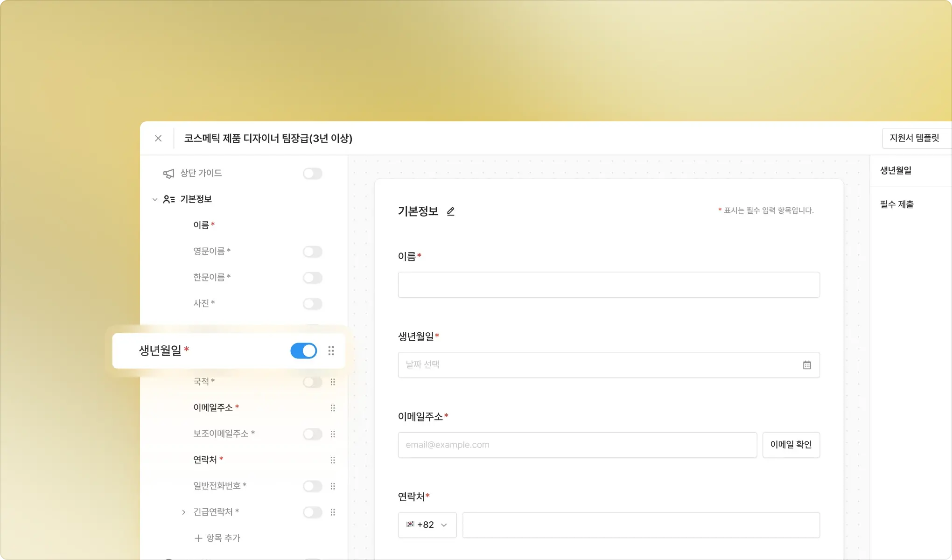Collapse the 기본정보 section chevron
The image size is (952, 560).
click(155, 199)
